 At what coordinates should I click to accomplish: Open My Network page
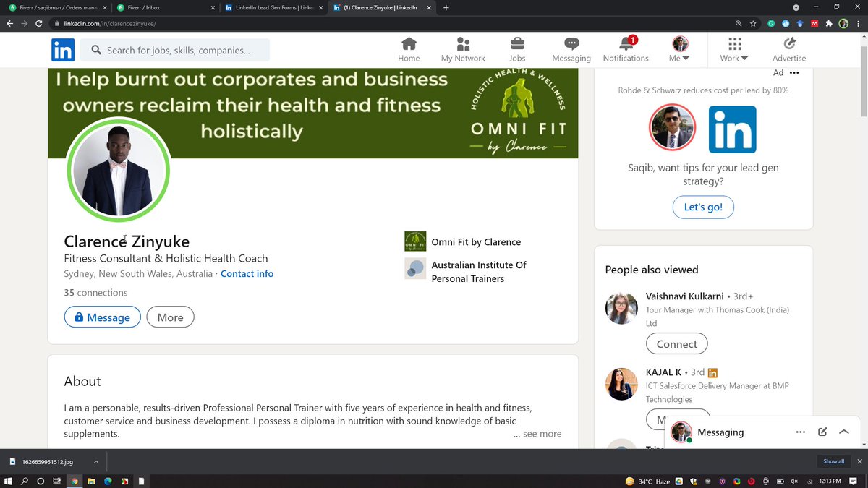pyautogui.click(x=463, y=50)
